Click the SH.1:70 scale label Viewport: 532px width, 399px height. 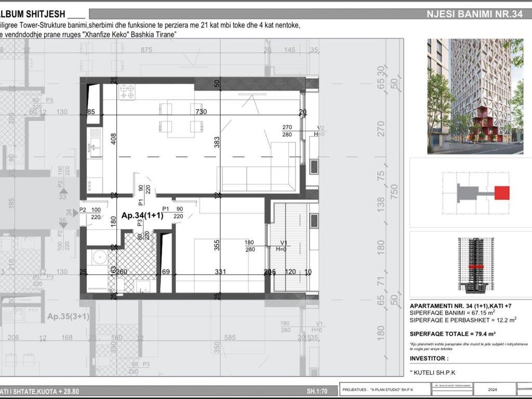pos(317,391)
